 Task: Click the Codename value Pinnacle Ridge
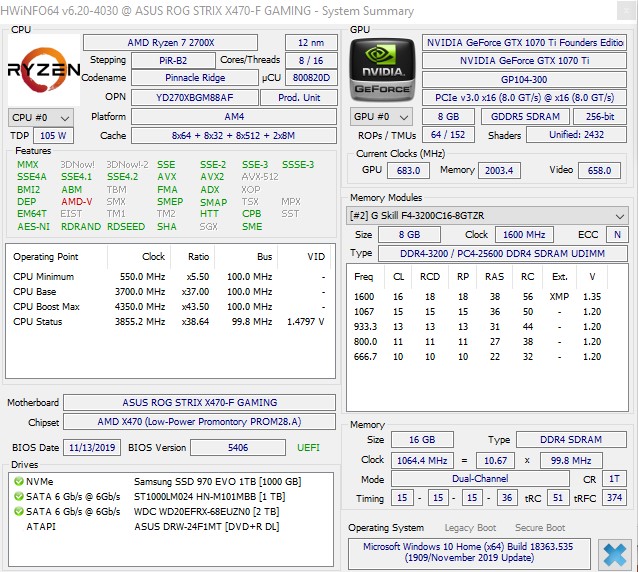click(x=195, y=78)
